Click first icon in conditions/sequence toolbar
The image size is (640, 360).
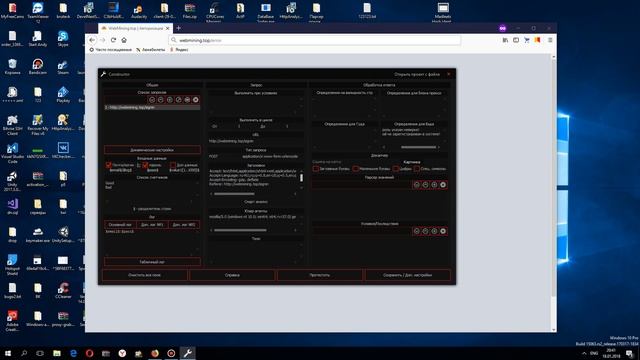[x=417, y=231]
